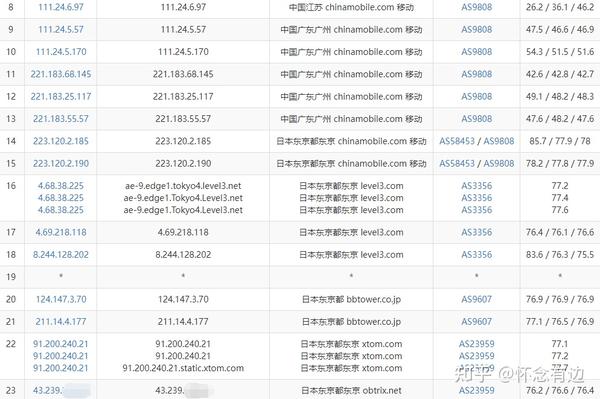Open the 124.147.3.70 IP link in hop 20
Viewport: 600px width, 399px height.
(x=61, y=299)
